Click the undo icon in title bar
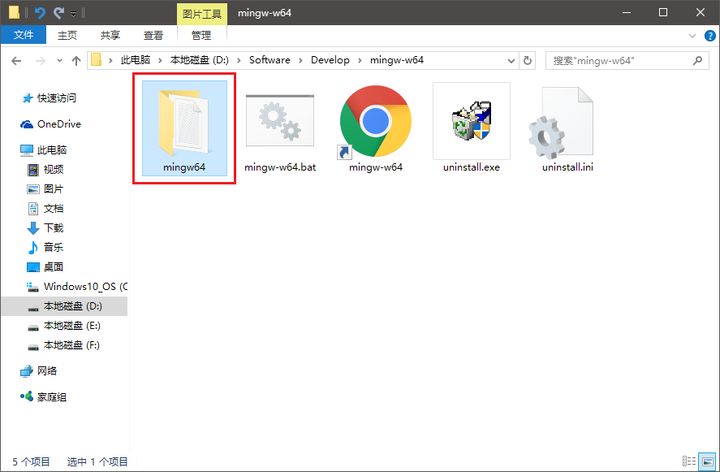The image size is (720, 472). click(40, 12)
